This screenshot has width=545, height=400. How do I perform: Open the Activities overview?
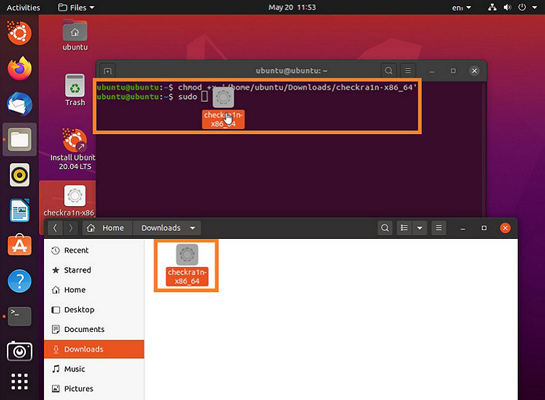coord(23,7)
